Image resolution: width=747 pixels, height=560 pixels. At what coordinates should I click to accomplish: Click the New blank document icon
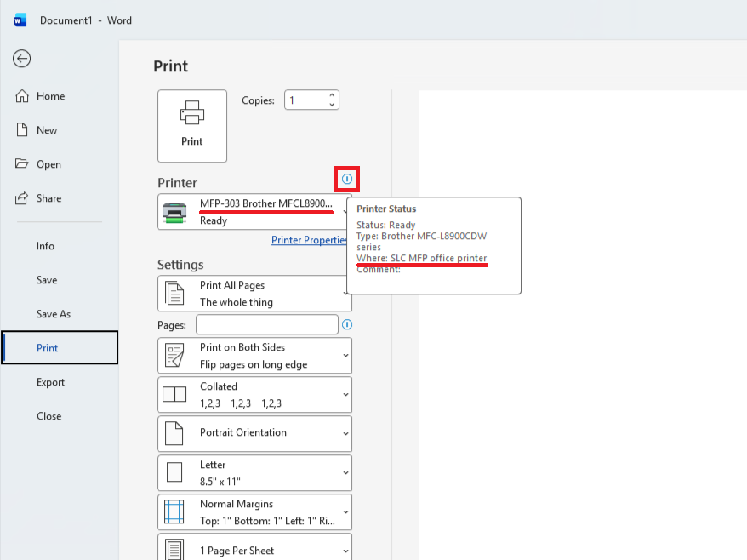pyautogui.click(x=22, y=129)
